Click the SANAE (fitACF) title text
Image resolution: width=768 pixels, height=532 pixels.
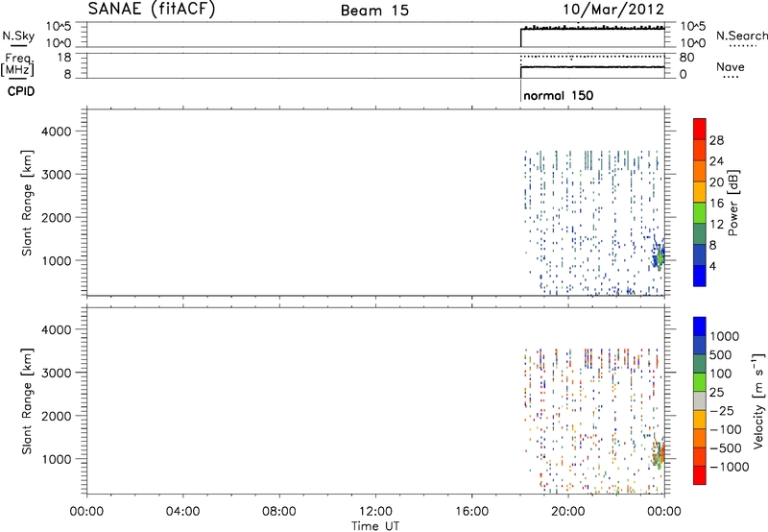pos(152,10)
